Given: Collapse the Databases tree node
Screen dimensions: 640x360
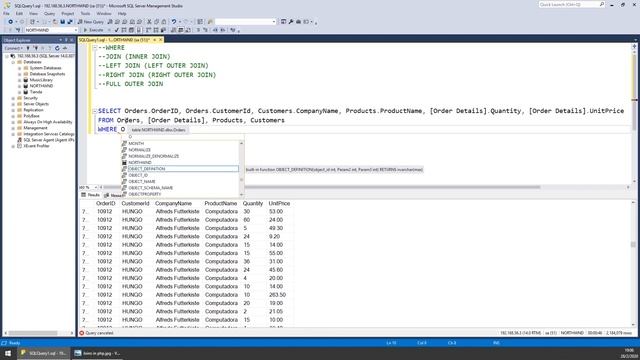Looking at the screenshot, I should point(13,62).
